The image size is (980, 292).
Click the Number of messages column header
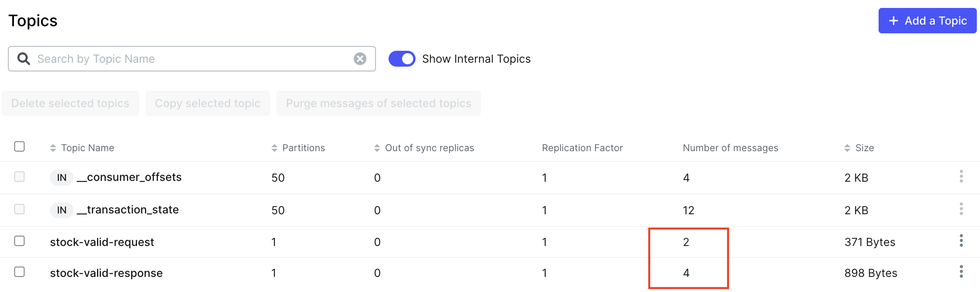tap(730, 148)
